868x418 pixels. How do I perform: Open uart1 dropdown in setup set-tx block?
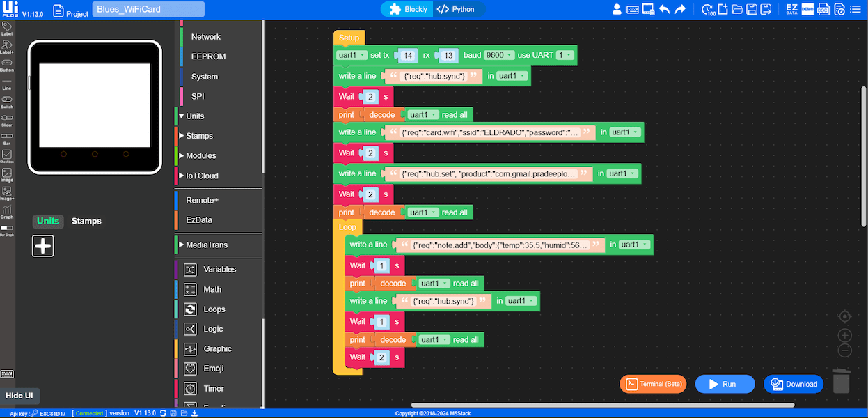pos(352,55)
